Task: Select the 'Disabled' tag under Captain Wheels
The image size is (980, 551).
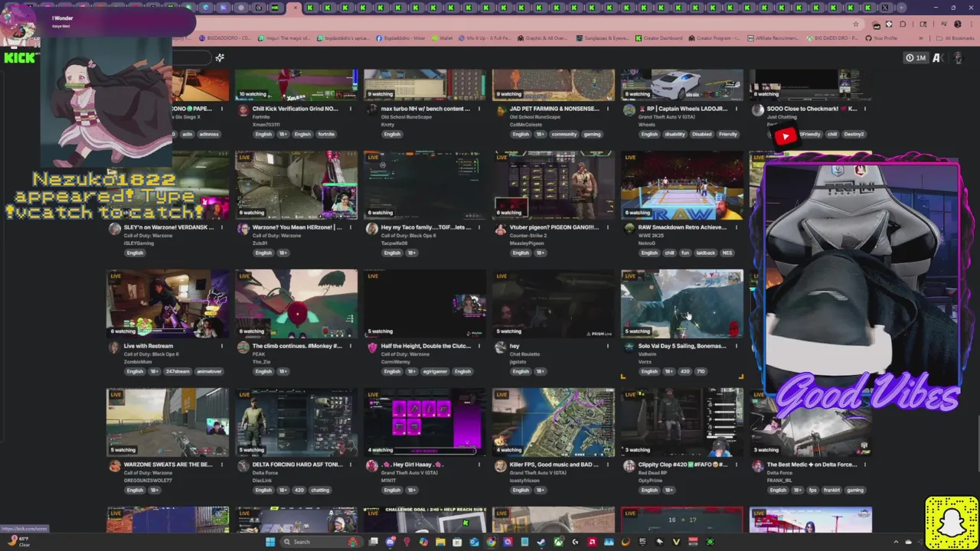Action: click(x=702, y=134)
